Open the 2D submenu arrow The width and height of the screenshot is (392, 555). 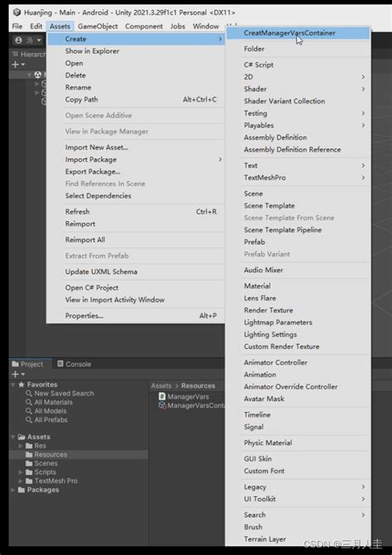363,77
